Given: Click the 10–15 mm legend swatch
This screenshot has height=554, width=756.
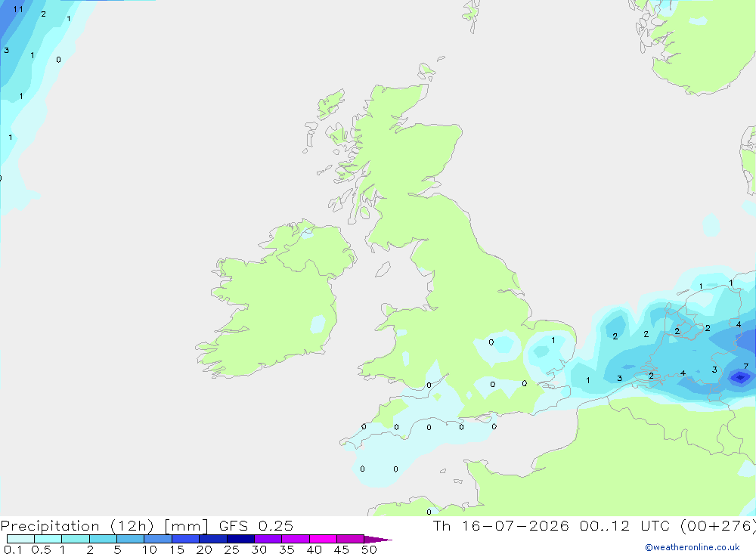Looking at the screenshot, I should [x=158, y=539].
